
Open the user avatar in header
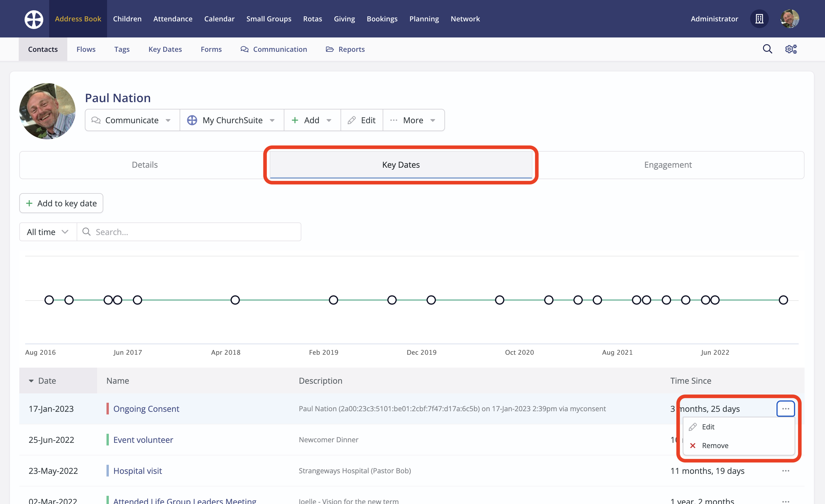point(790,19)
